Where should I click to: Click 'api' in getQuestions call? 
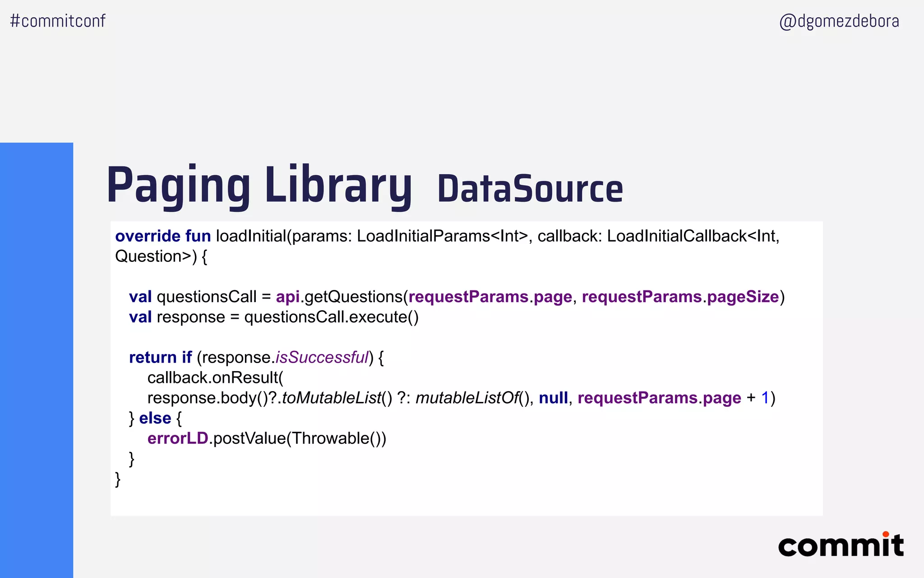(288, 297)
